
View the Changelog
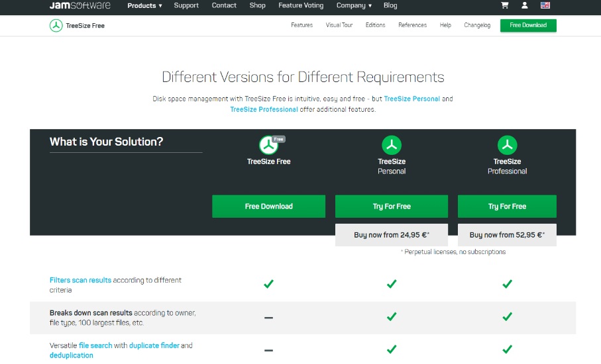[x=477, y=25]
